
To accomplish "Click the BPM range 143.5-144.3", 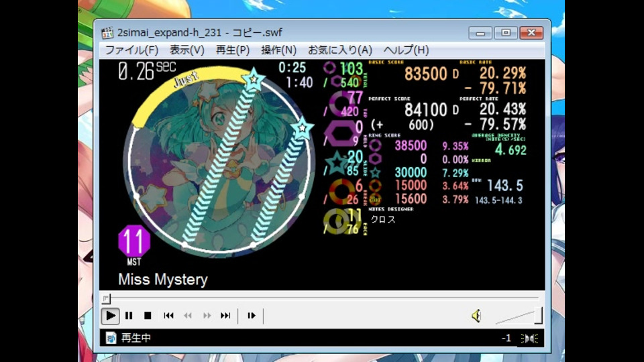I will pos(498,200).
